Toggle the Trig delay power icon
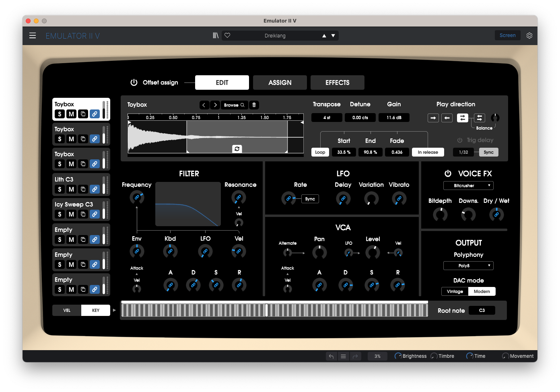 tap(459, 140)
